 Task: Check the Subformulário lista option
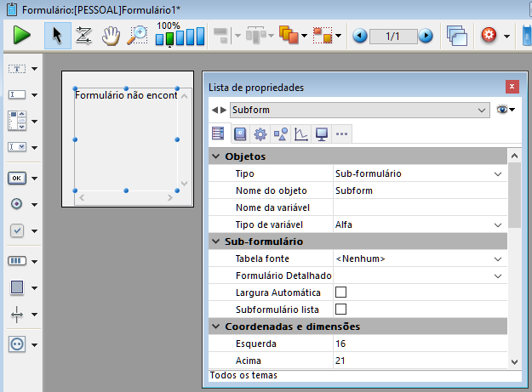coord(341,309)
